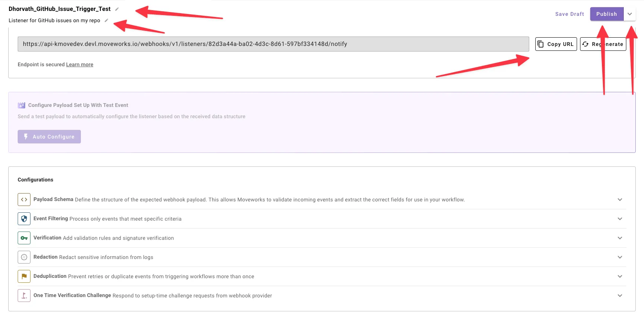Click 'Endpoint is secured' text
This screenshot has height=317, width=644.
tap(41, 65)
